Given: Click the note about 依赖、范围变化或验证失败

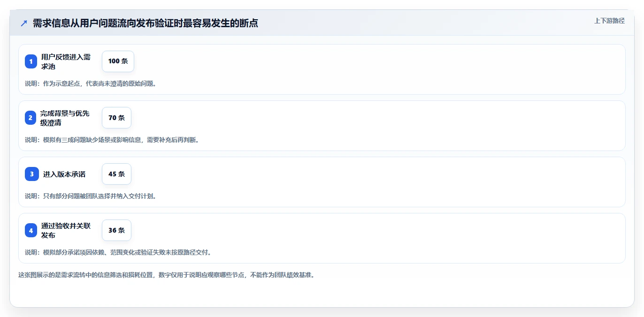Looking at the screenshot, I should (118, 252).
